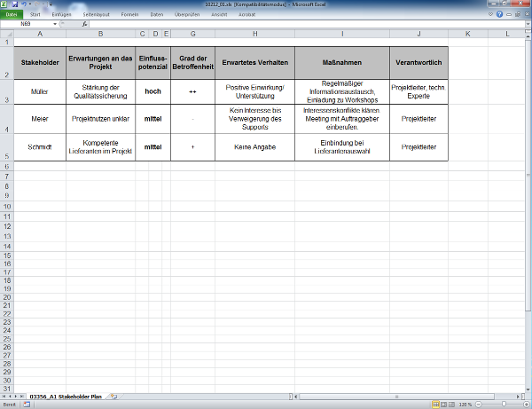This screenshot has width=532, height=409.
Task: Select the 03356_A1 Stakeholder Plan sheet tab
Action: tap(65, 396)
